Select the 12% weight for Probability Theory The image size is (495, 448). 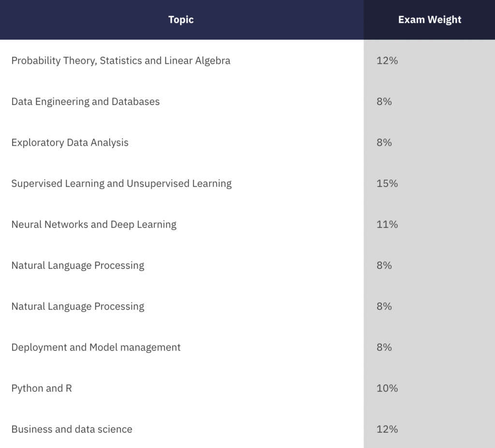(x=387, y=61)
